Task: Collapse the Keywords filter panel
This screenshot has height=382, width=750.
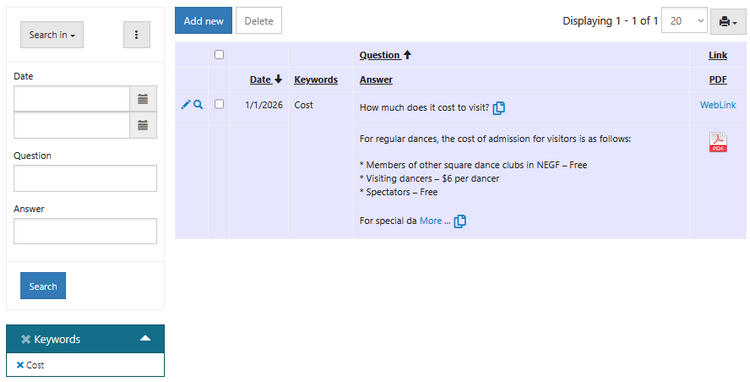Action: point(145,338)
